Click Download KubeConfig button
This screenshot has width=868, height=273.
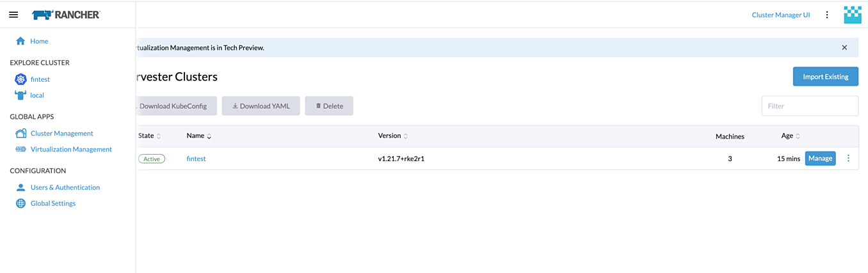click(176, 106)
